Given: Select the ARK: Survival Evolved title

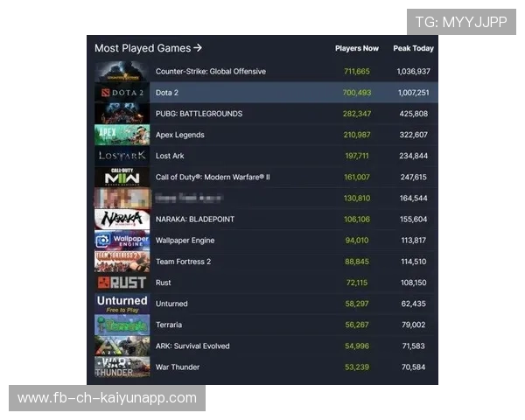Looking at the screenshot, I should [192, 346].
